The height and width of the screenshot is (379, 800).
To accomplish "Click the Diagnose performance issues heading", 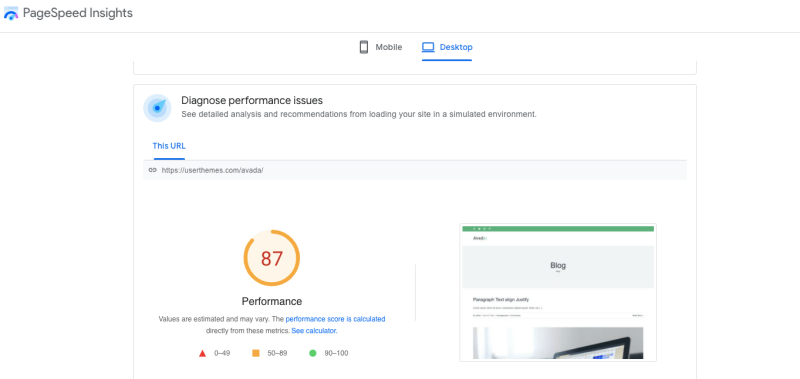I will coord(252,100).
